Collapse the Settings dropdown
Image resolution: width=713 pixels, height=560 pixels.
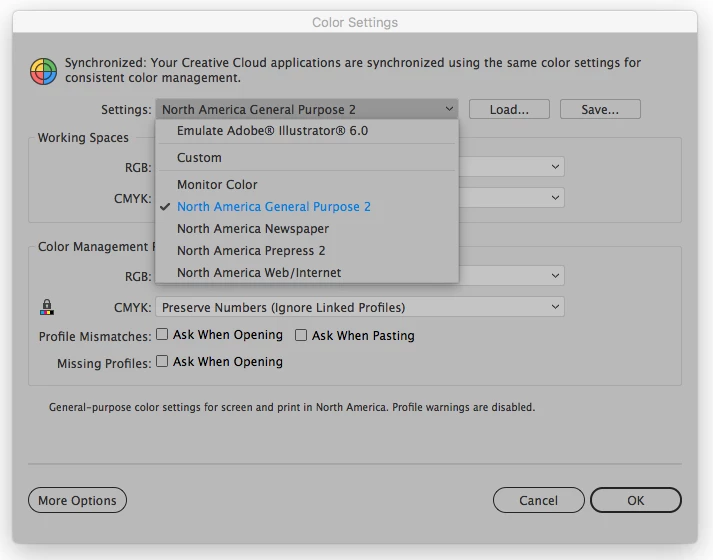point(306,109)
